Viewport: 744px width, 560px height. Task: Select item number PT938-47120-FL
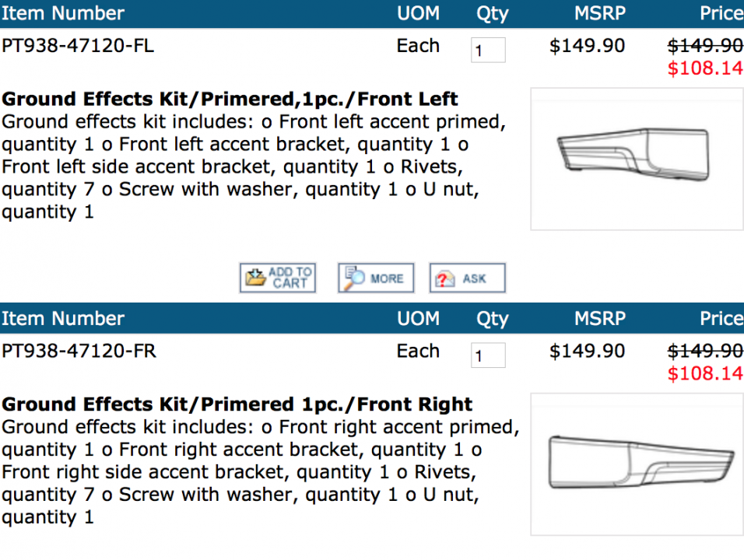point(78,46)
